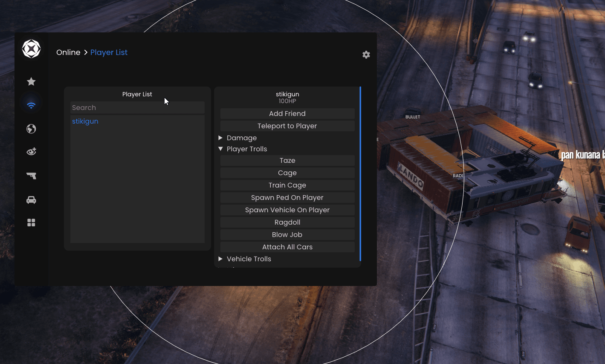The image size is (605, 364).
Task: Click the player options scrollbar
Action: point(360,174)
